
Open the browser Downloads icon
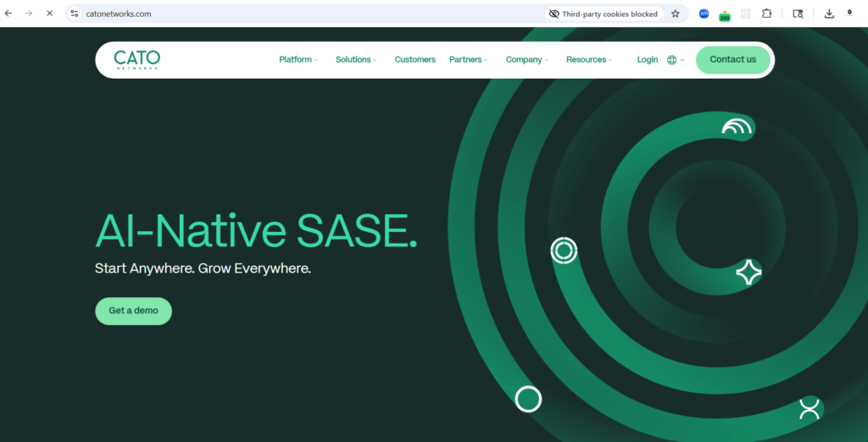click(829, 14)
